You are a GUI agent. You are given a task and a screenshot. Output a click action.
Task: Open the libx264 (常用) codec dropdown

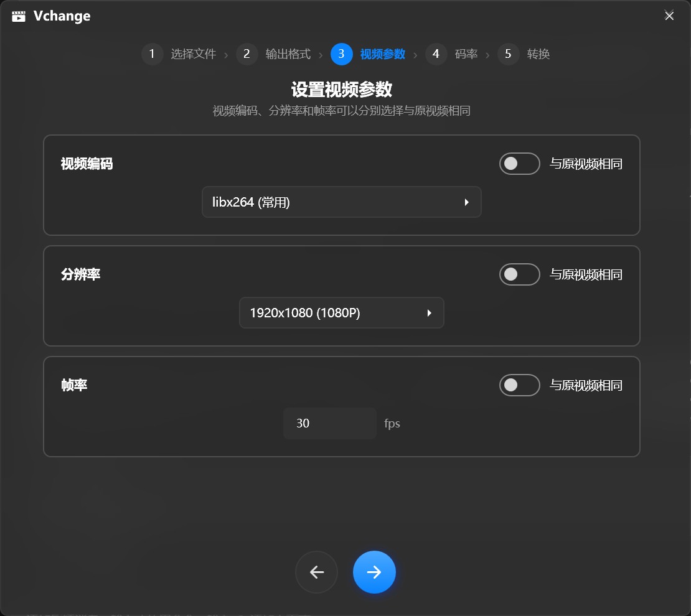click(342, 202)
